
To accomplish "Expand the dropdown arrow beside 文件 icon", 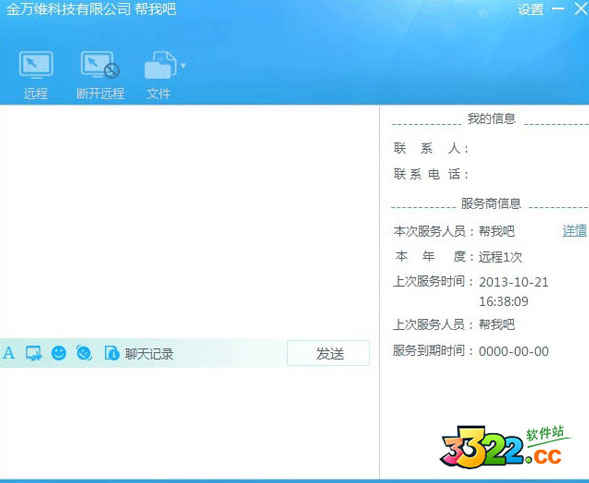I will tap(183, 66).
